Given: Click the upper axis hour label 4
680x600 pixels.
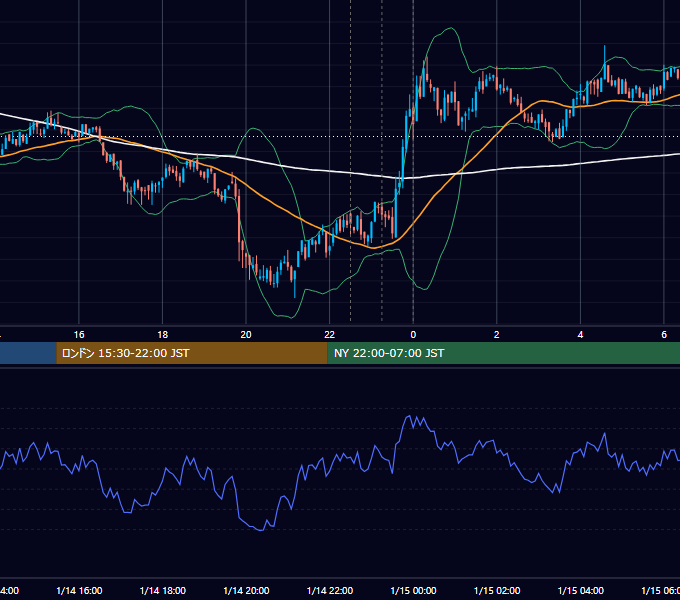Looking at the screenshot, I should pos(580,335).
